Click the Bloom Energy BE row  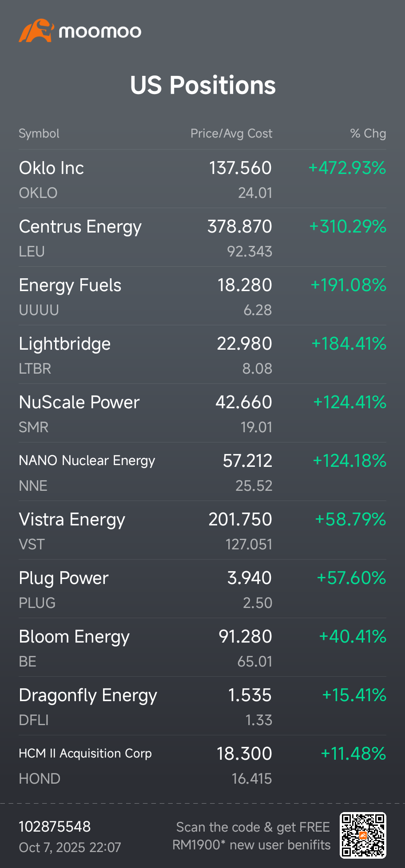pyautogui.click(x=202, y=648)
